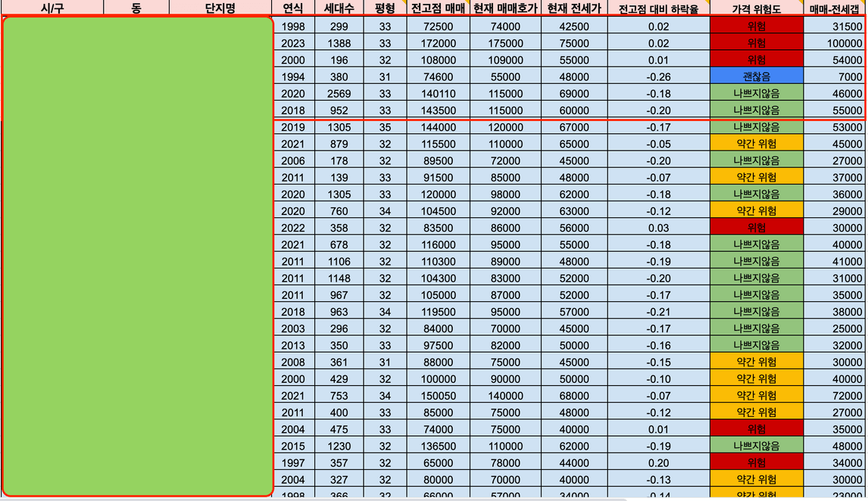Image resolution: width=868 pixels, height=501 pixels.
Task: Select the 단지명 column header
Action: (x=220, y=8)
